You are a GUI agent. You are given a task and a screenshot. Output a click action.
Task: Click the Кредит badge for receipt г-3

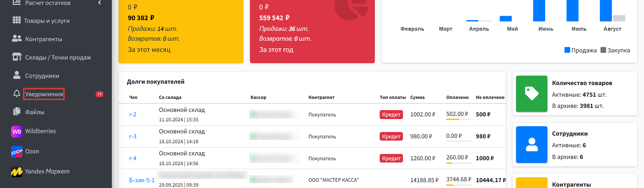tap(391, 136)
